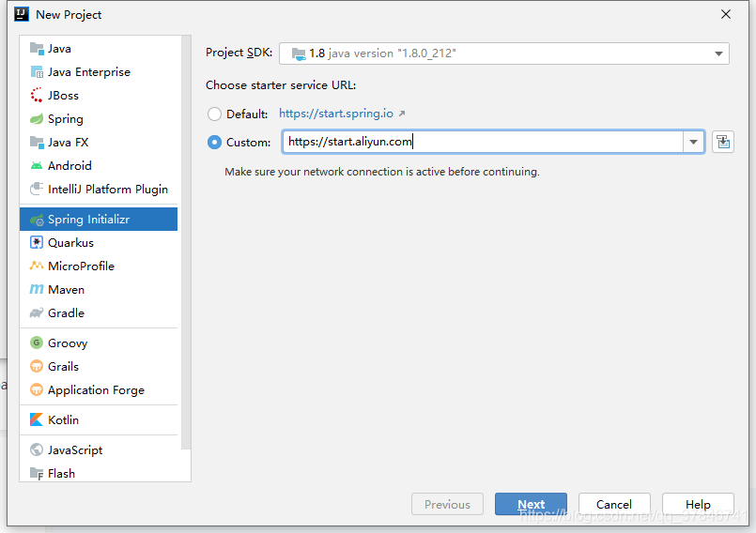Open the start.spring.io link
Screen dimensions: 756x533
tap(336, 114)
